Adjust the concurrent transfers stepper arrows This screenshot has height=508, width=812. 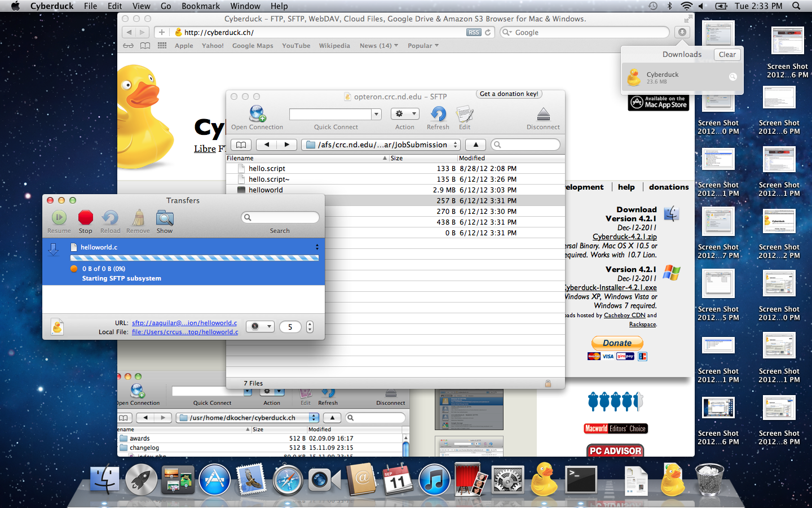pyautogui.click(x=310, y=327)
